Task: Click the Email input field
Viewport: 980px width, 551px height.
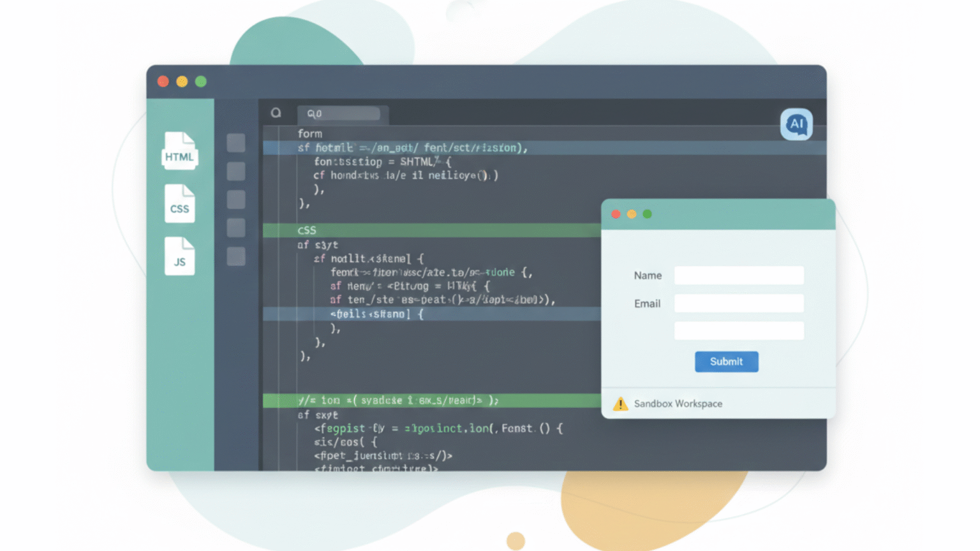Action: coord(739,304)
